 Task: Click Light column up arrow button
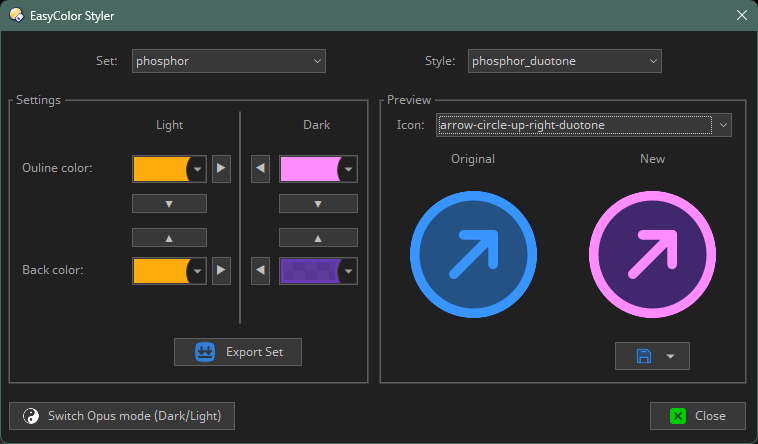click(x=169, y=237)
